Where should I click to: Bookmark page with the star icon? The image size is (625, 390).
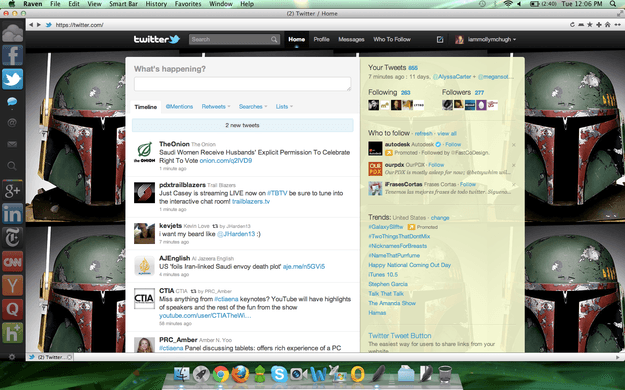590,25
